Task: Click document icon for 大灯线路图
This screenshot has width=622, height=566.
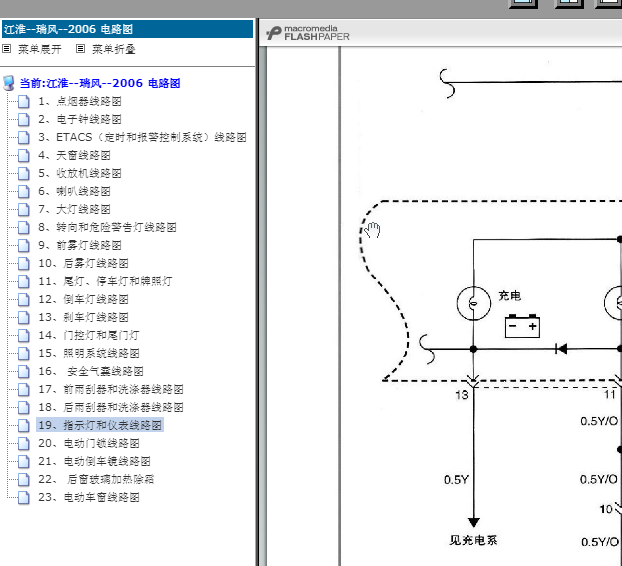Action: click(x=24, y=209)
